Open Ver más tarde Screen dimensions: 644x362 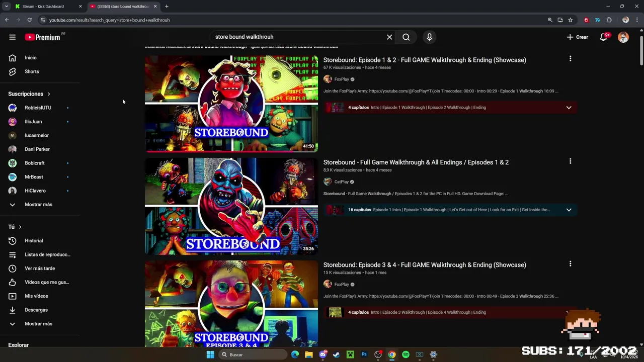tap(40, 268)
